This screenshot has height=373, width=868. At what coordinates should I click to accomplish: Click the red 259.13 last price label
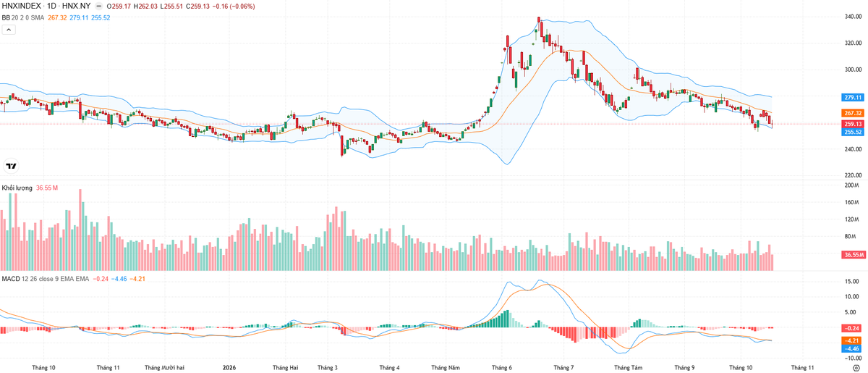pos(854,124)
